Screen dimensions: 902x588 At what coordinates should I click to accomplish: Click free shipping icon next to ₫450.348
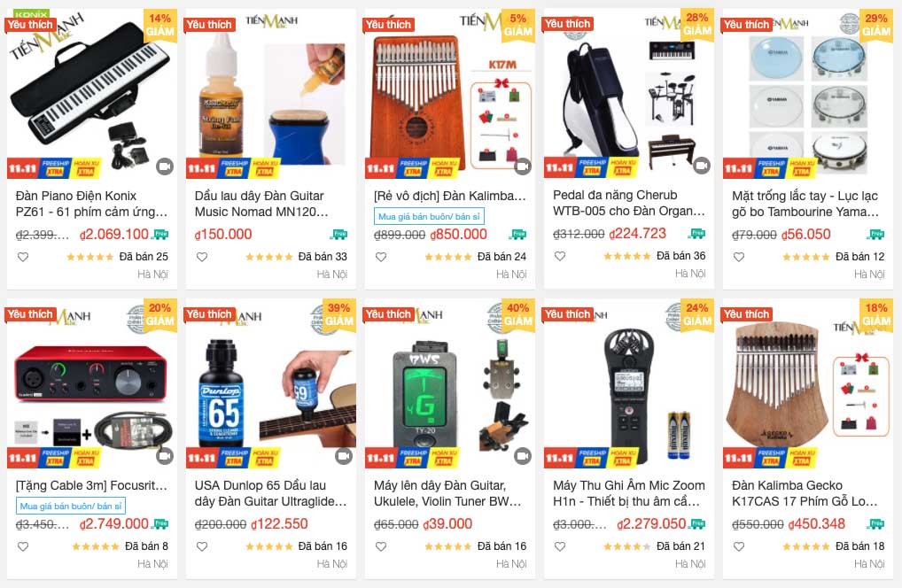coord(876,523)
